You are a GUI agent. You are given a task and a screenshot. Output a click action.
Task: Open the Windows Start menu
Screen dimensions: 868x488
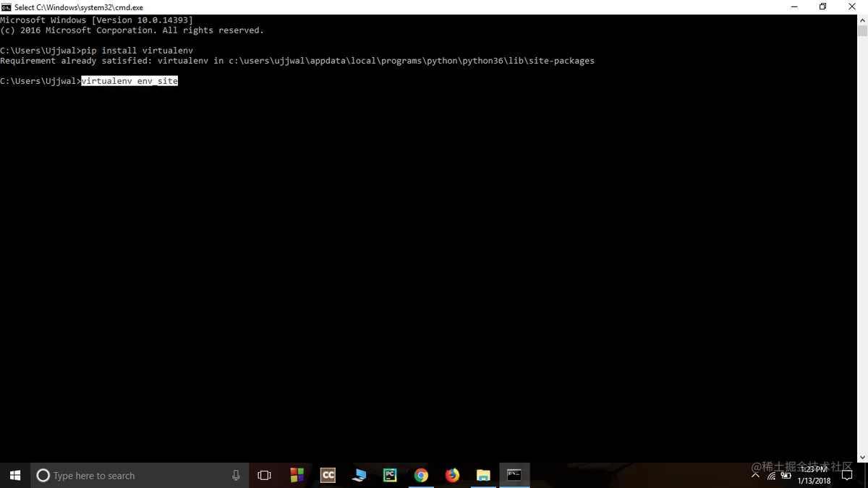(x=15, y=475)
